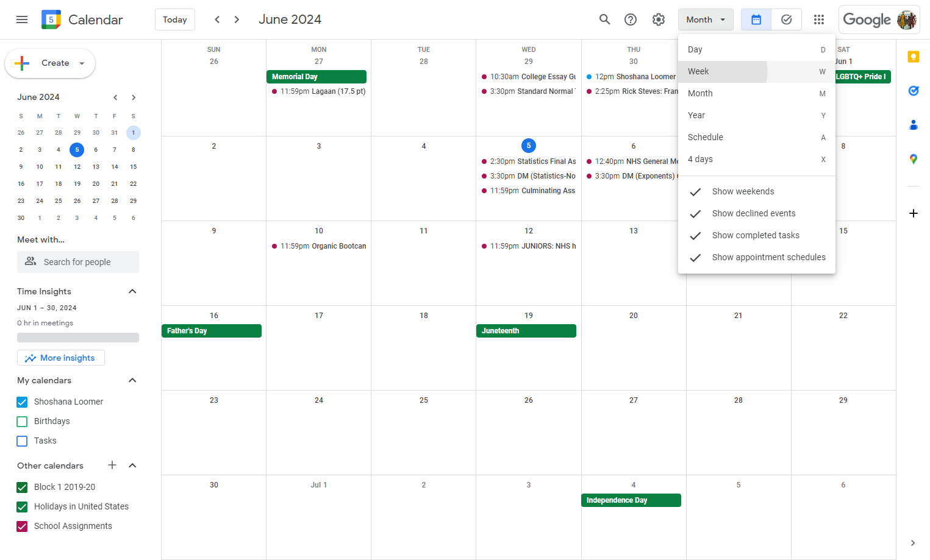This screenshot has height=560, width=930.
Task: Go to next month in main toolbar
Action: pyautogui.click(x=237, y=19)
